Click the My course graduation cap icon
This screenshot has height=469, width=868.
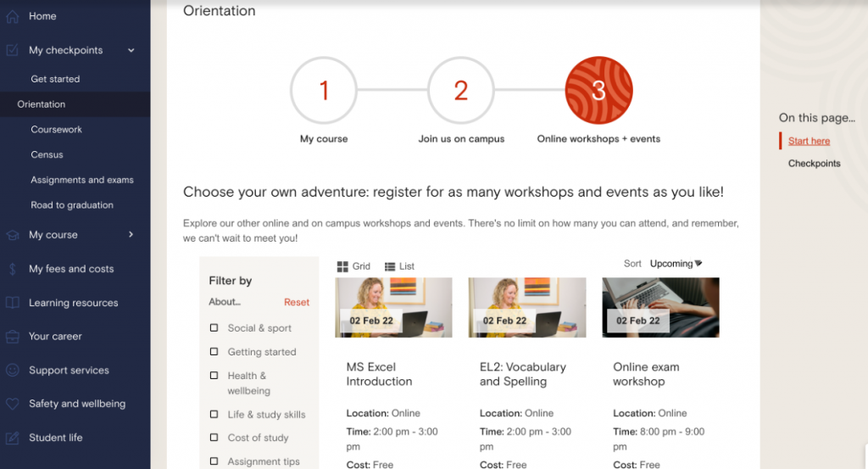12,235
